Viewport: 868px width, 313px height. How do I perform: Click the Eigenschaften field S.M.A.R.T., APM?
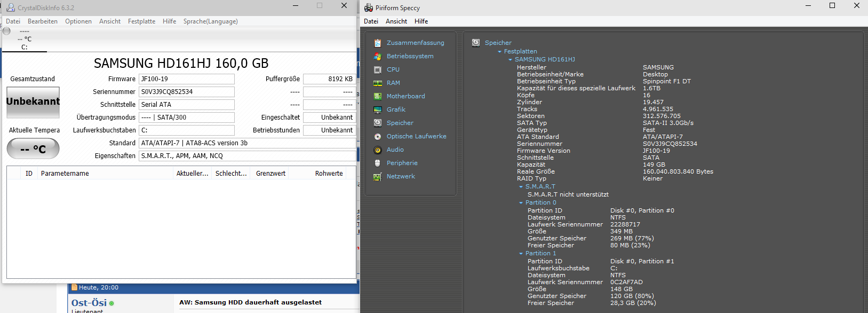tap(247, 156)
